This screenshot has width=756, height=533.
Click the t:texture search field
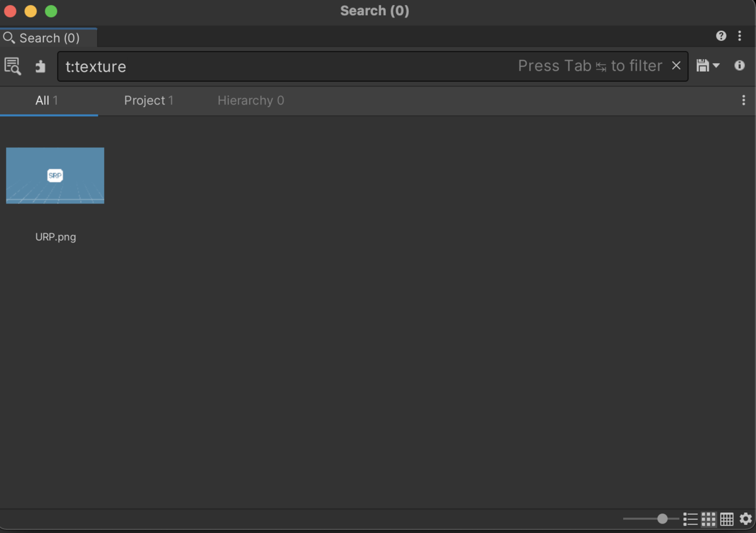coord(372,66)
